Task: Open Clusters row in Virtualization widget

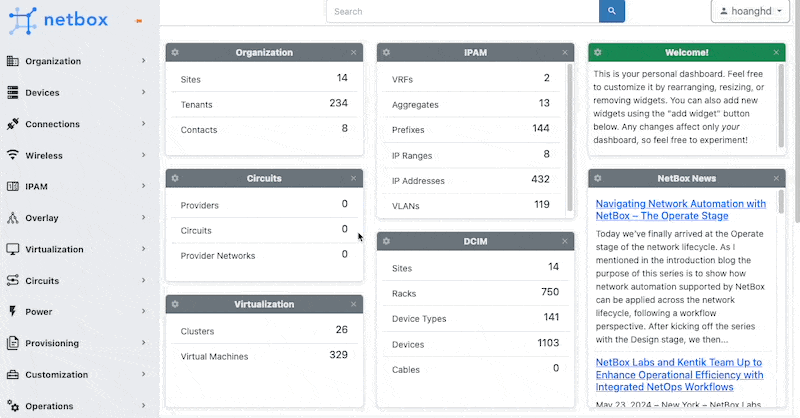Action: pyautogui.click(x=264, y=331)
